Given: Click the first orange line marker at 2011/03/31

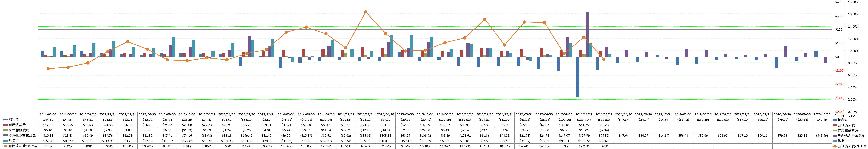Looking at the screenshot, I should click(48, 69).
